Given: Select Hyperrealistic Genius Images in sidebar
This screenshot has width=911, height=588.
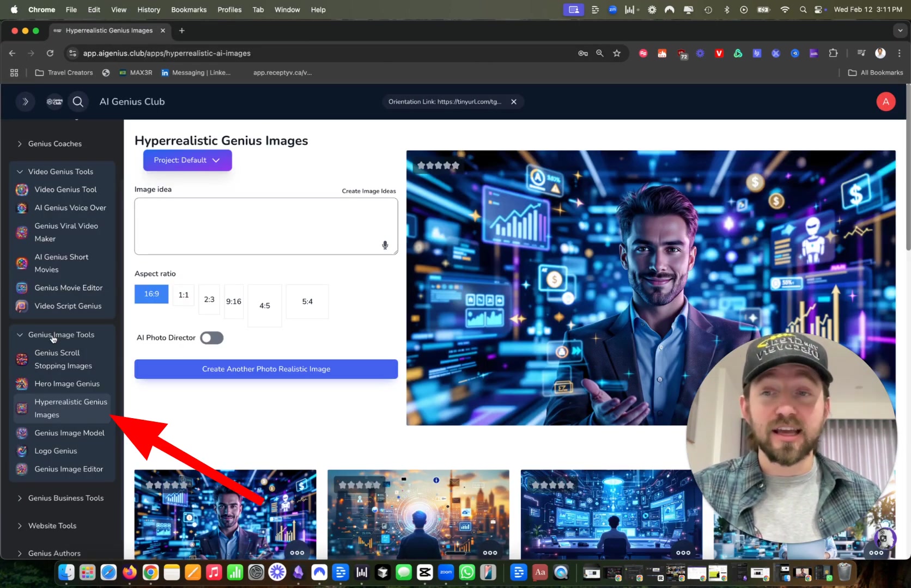Looking at the screenshot, I should 62,408.
